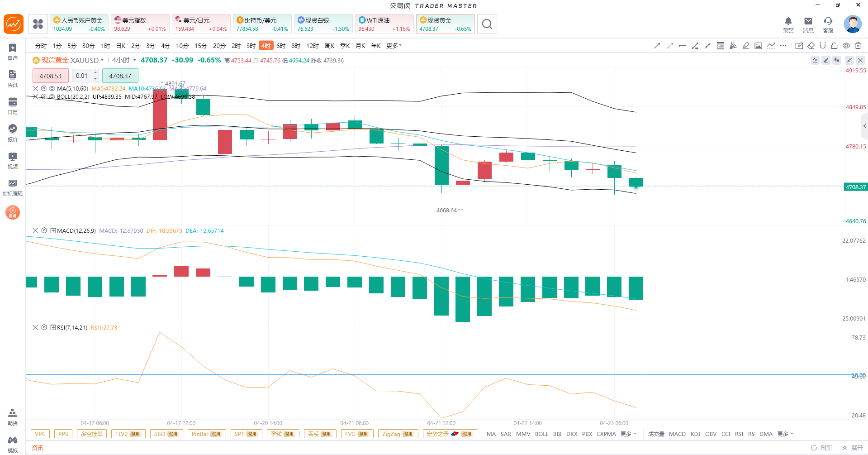This screenshot has height=455, width=868.
Task: Open the 比特币/美元 quote card
Action: [262, 24]
